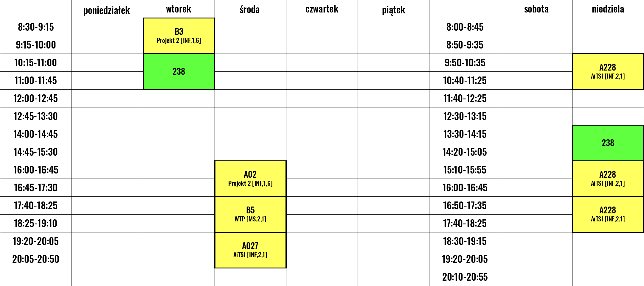Image resolution: width=644 pixels, height=286 pixels.
Task: Click the sobota column header
Action: click(x=536, y=9)
